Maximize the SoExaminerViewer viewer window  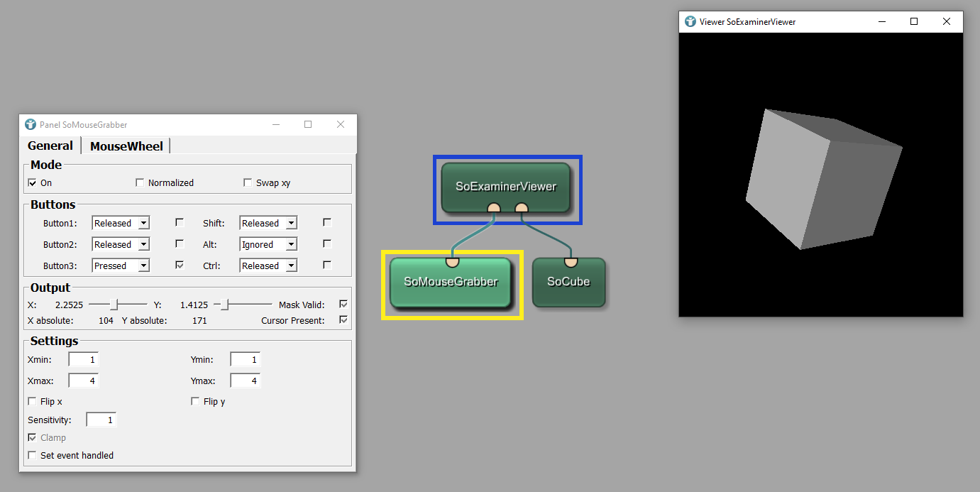tap(914, 21)
